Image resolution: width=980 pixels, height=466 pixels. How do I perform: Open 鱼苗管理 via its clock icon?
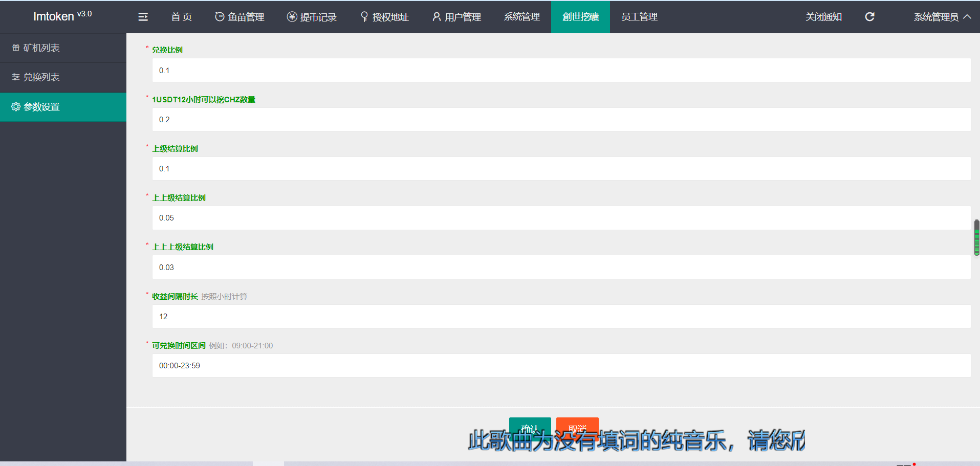tap(220, 17)
